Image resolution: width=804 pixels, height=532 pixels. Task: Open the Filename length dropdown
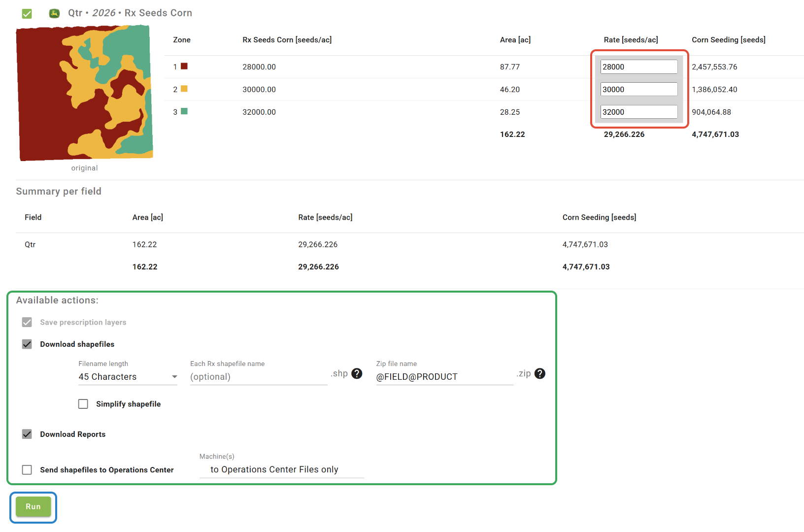(128, 377)
